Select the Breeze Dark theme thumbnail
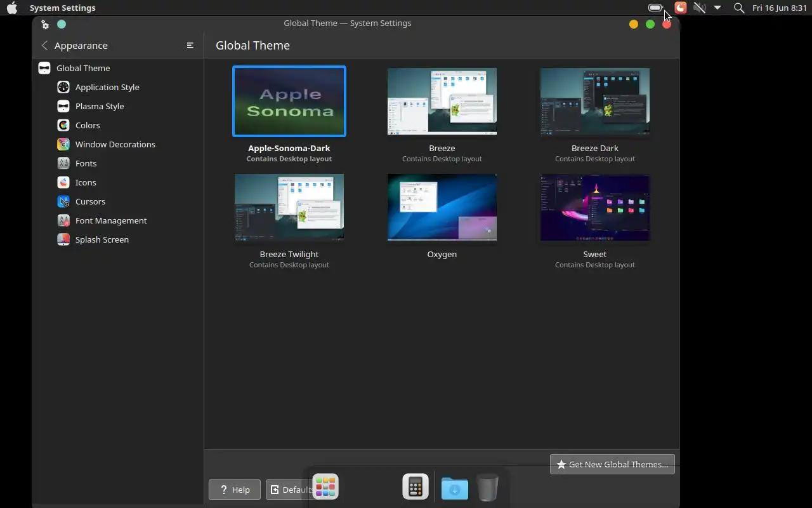Viewport: 812px width, 508px height. click(595, 101)
